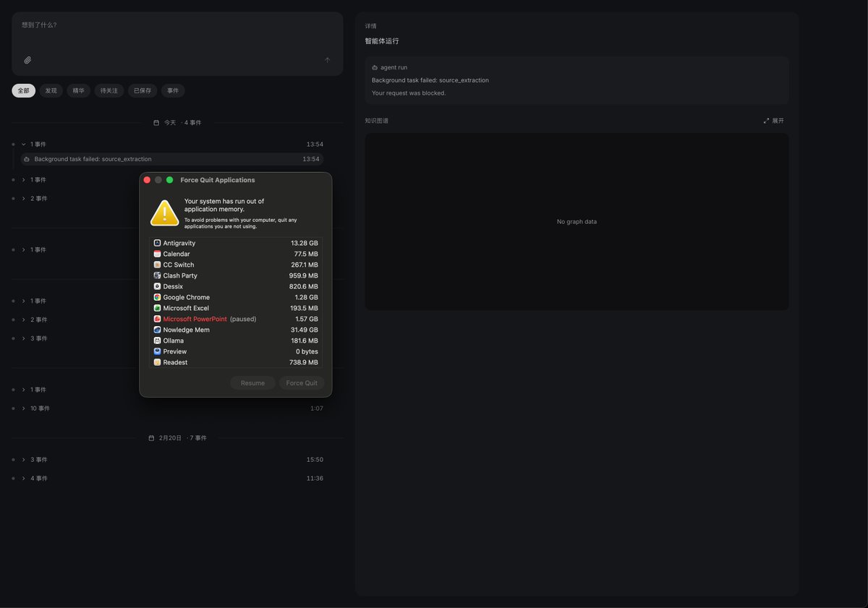
Task: Switch to the 发现 filter tab
Action: pyautogui.click(x=51, y=90)
